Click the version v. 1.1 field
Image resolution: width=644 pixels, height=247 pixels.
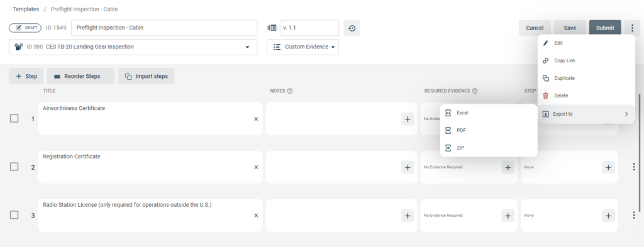[x=309, y=28]
